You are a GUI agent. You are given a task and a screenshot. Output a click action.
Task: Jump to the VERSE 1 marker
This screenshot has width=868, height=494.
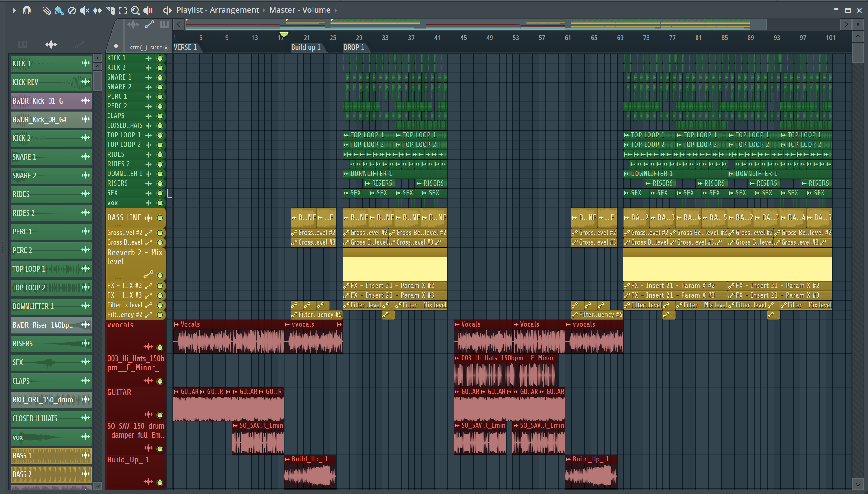tap(185, 48)
